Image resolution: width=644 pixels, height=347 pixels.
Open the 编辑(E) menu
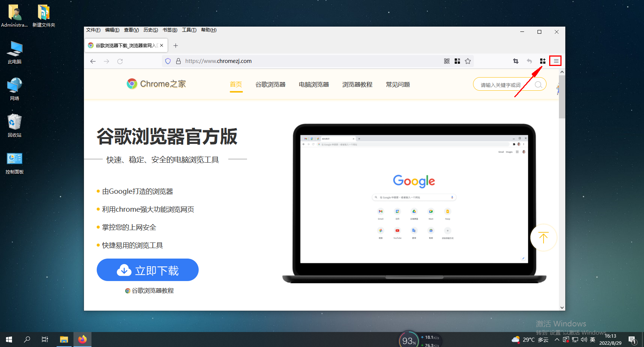point(112,30)
